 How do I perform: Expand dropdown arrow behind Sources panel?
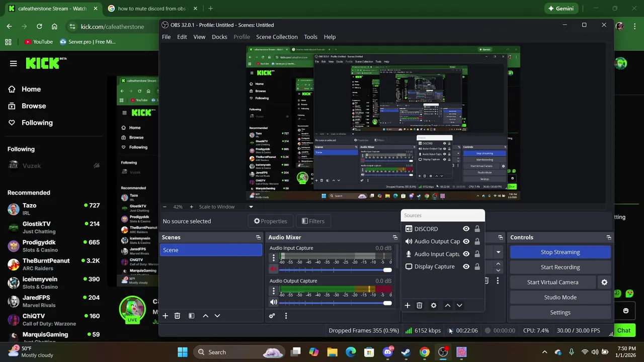tap(499, 252)
